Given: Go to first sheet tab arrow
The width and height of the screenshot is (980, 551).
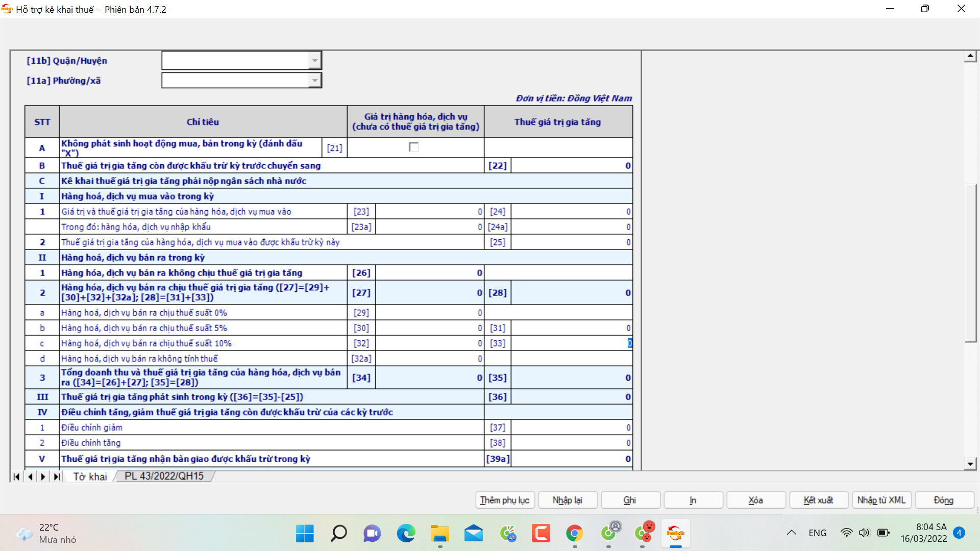Looking at the screenshot, I should point(16,477).
